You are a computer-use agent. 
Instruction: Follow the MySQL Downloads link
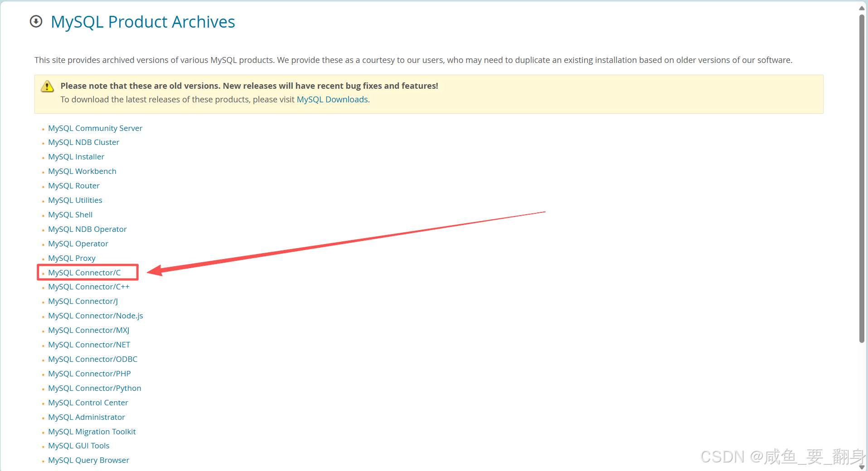click(332, 100)
